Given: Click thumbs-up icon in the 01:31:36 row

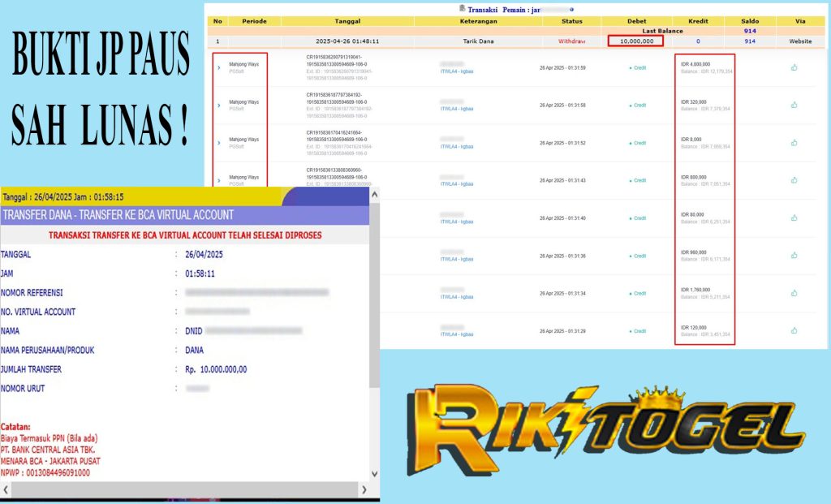Looking at the screenshot, I should 794,256.
